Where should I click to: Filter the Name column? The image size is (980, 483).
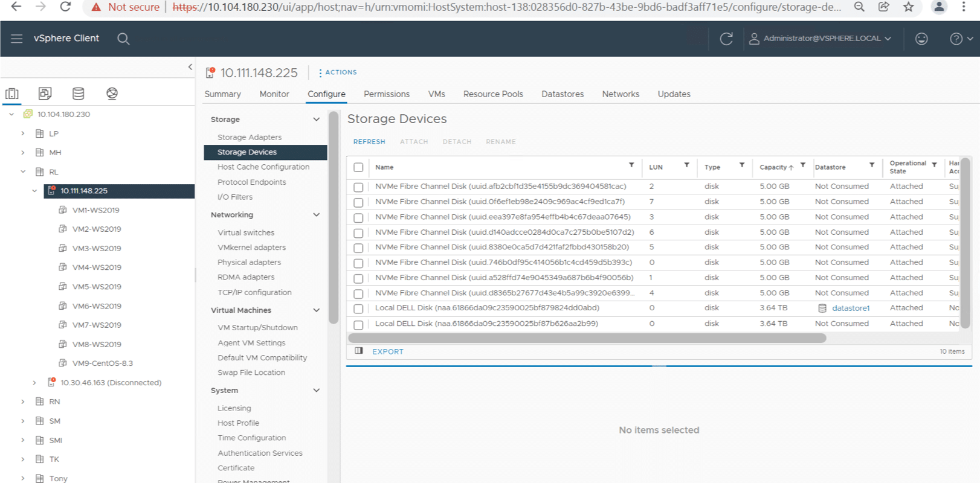[x=631, y=165]
